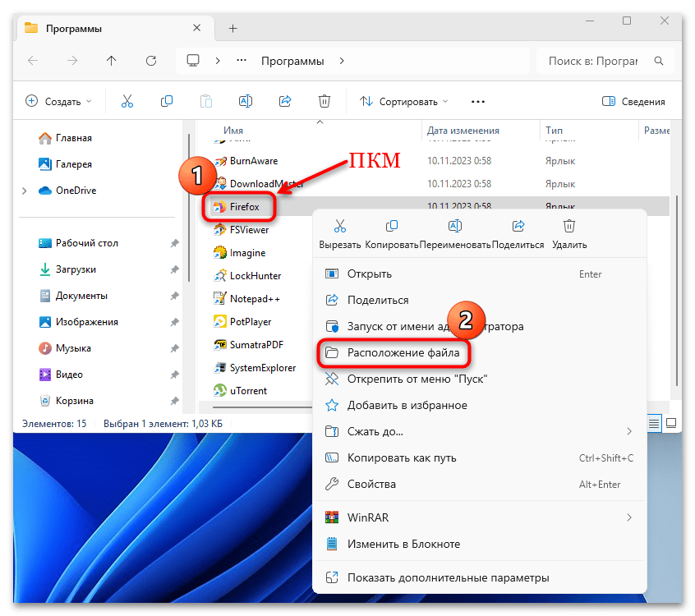Expand the chevron after Программы in path
Viewport: 695px width, 616px height.
click(x=342, y=61)
